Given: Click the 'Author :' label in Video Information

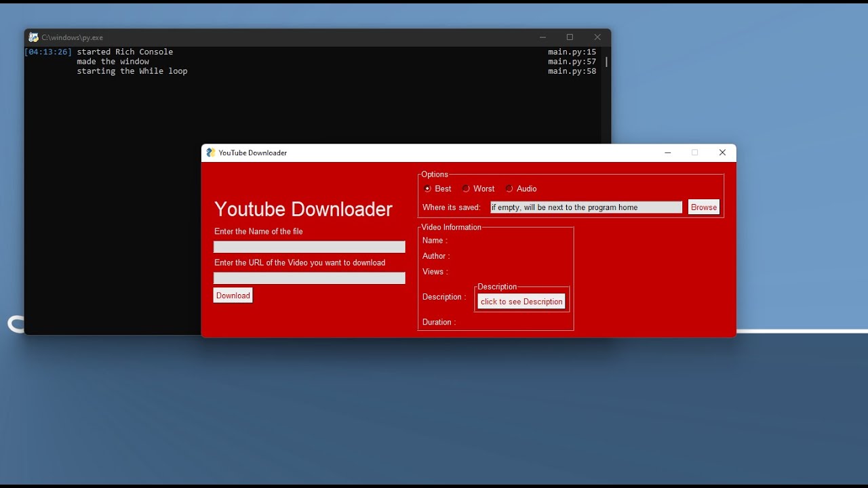Looking at the screenshot, I should 436,256.
